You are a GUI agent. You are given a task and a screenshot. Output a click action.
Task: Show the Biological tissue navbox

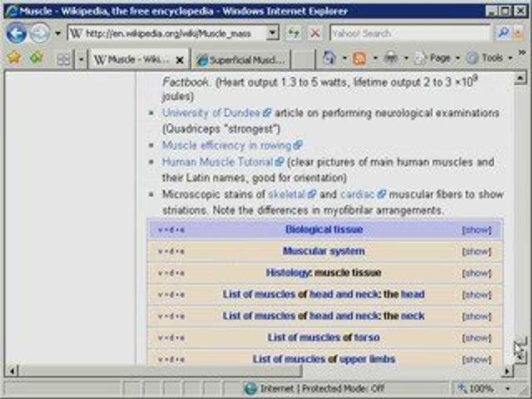tap(477, 230)
